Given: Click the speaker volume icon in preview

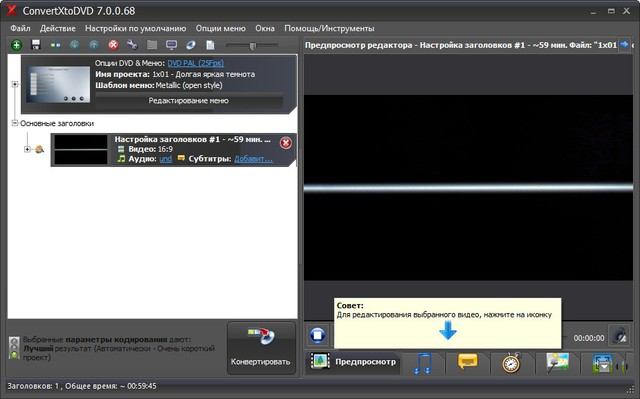Looking at the screenshot, I should click(620, 336).
